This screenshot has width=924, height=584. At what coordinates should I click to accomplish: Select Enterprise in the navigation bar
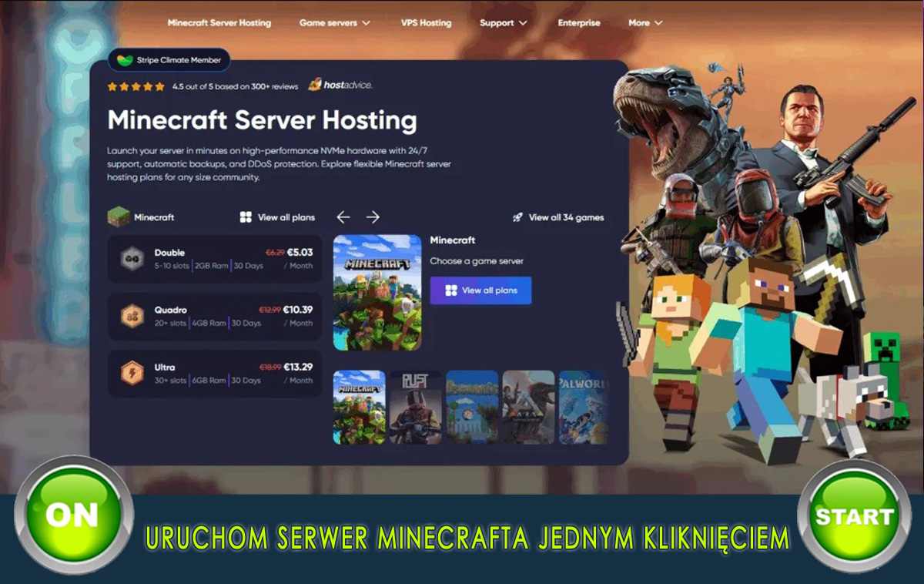tap(579, 23)
